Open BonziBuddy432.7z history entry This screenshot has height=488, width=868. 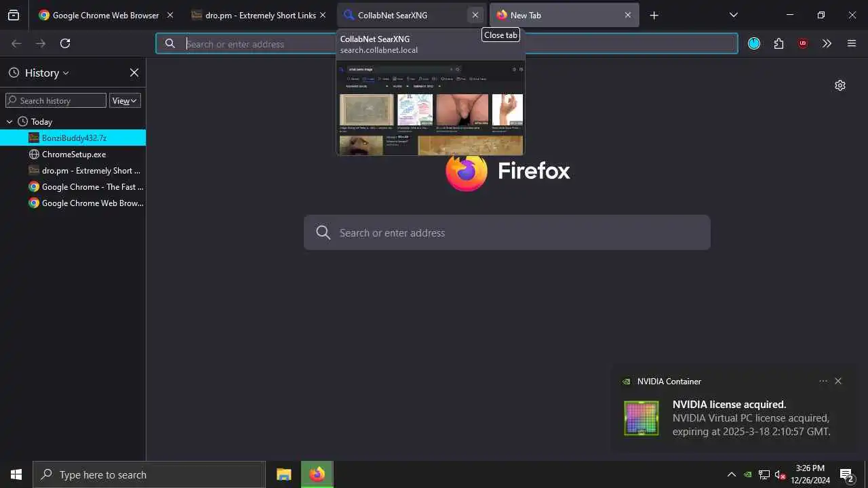[x=73, y=138]
